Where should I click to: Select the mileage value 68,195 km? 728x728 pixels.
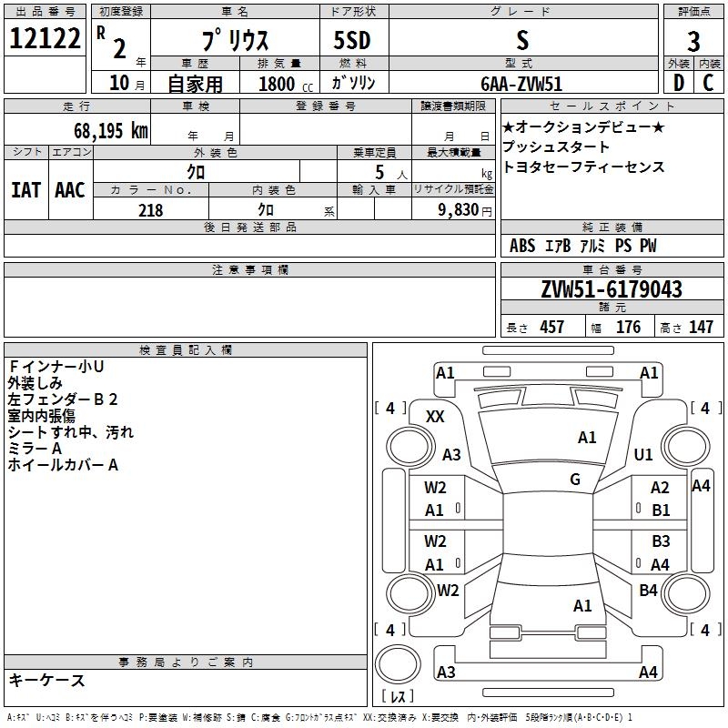coord(111,131)
